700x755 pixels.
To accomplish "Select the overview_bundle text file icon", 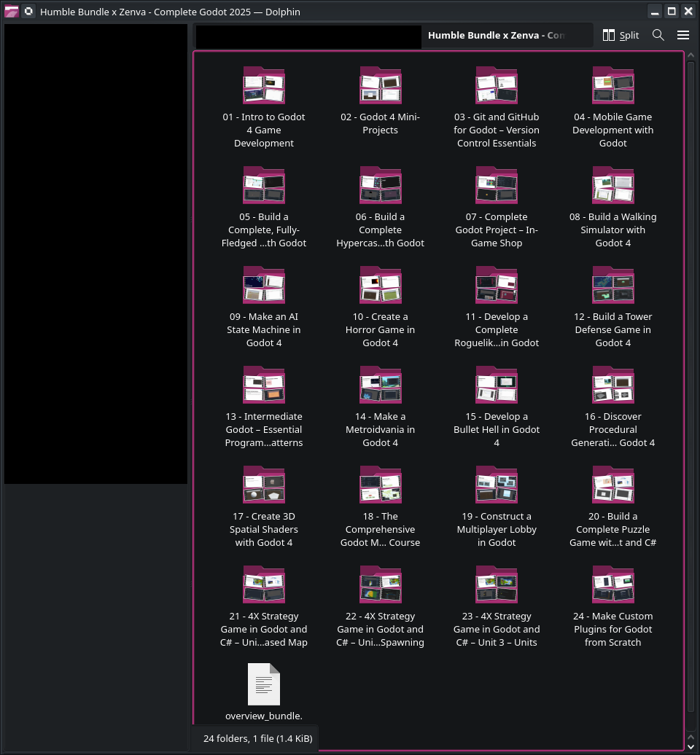I will point(263,684).
